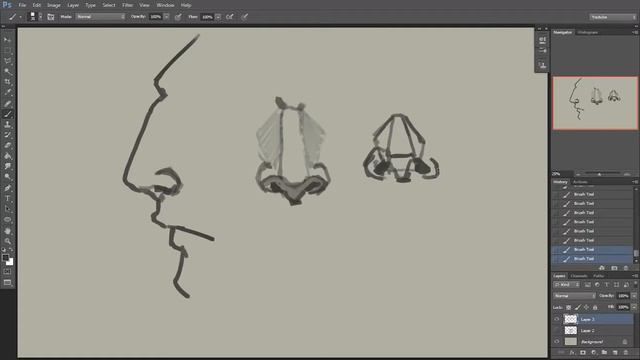The image size is (640, 360).
Task: Open the brush Mode dropdown
Action: pyautogui.click(x=100, y=17)
